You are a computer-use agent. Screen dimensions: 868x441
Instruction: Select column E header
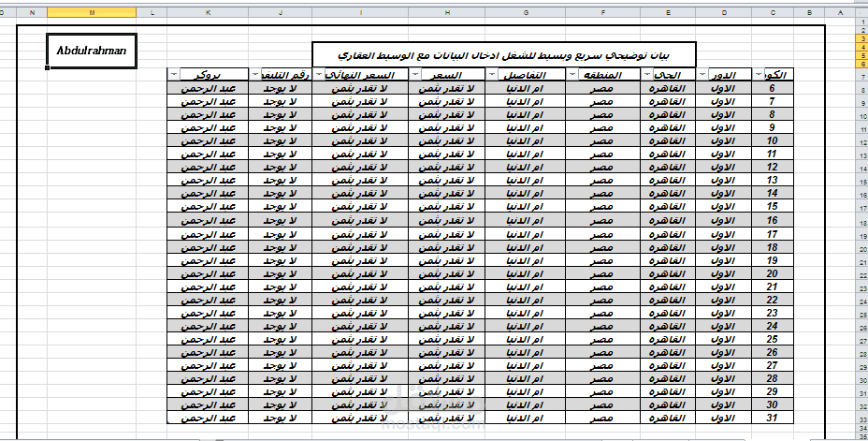(x=668, y=13)
